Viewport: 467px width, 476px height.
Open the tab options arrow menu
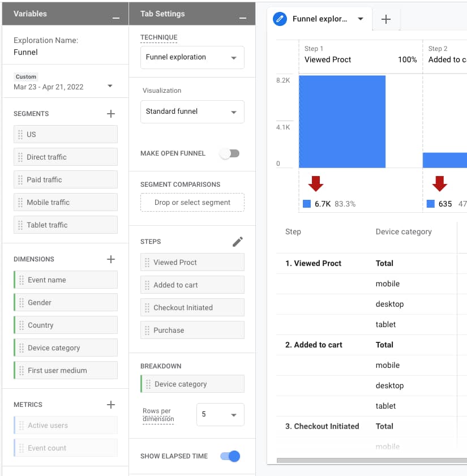pos(361,19)
